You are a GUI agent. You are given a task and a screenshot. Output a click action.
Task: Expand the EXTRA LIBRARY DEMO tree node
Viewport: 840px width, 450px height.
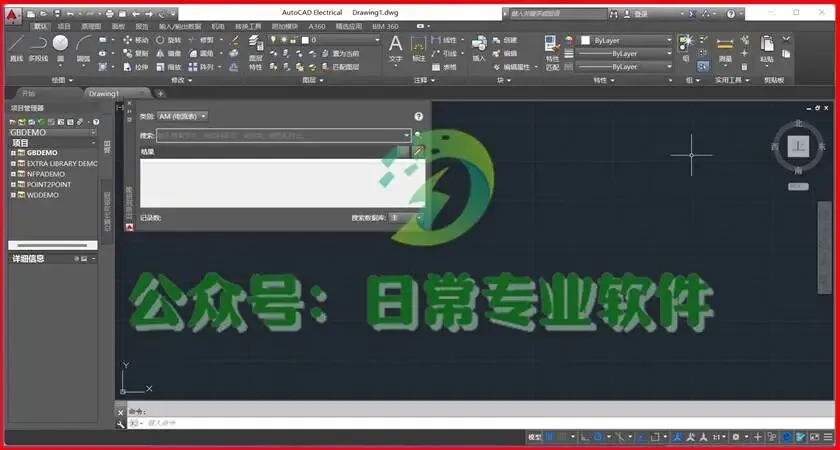13,163
